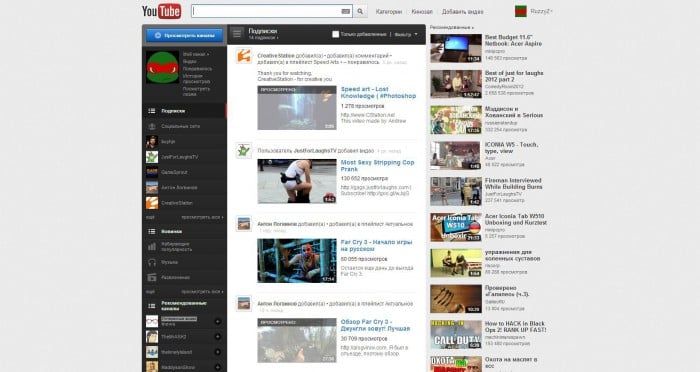Screen dimensions: 700x372
Task: Open Best Budget 11.6" Netbook Acer Aspire video
Action: pos(513,41)
